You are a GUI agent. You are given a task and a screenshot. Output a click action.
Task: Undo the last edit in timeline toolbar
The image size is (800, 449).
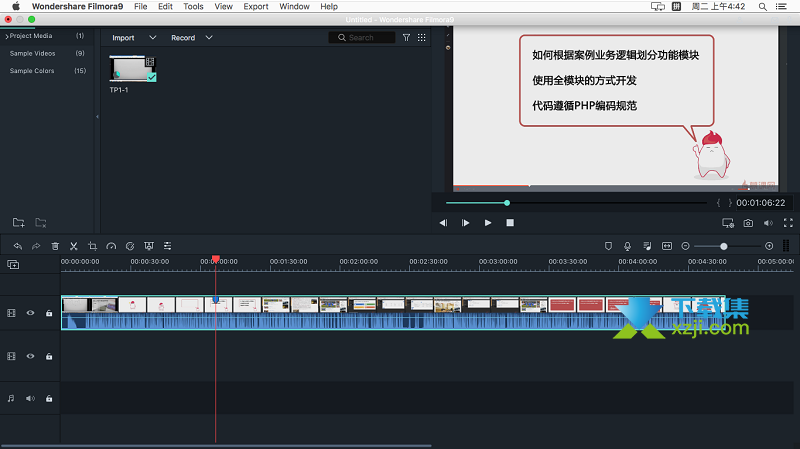[x=18, y=246]
